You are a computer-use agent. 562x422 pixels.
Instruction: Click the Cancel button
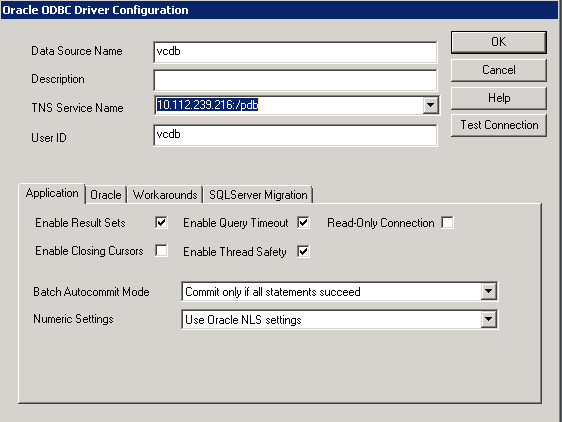[x=499, y=70]
